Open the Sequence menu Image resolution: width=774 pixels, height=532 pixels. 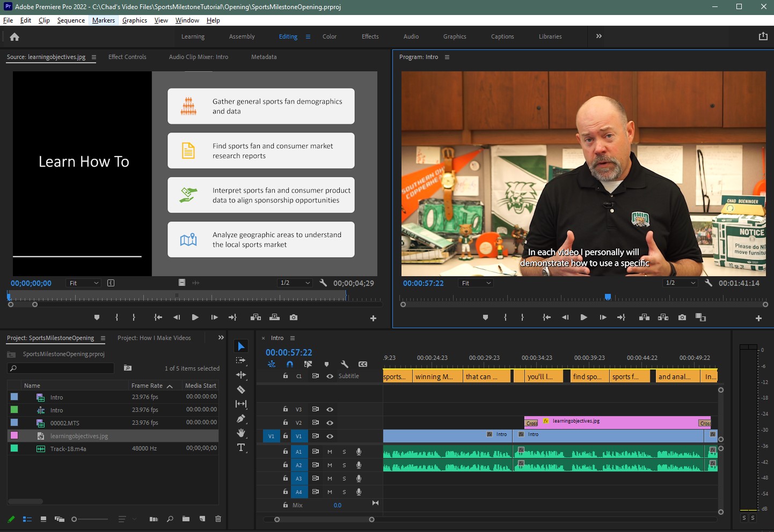coord(71,20)
